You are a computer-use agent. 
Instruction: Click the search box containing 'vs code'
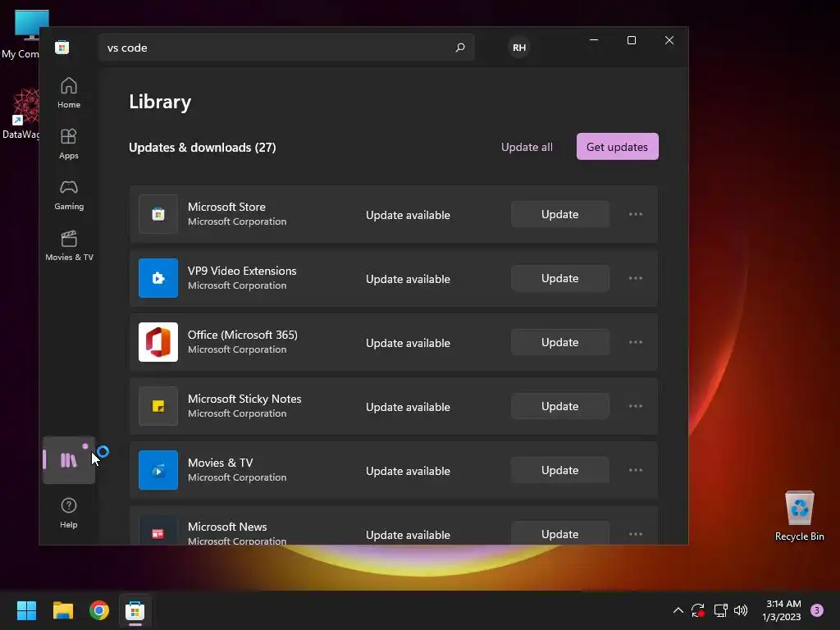286,47
